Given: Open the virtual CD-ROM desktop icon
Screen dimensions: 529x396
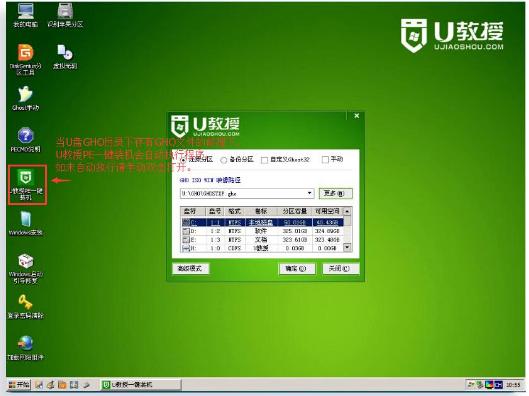Looking at the screenshot, I should (x=65, y=57).
